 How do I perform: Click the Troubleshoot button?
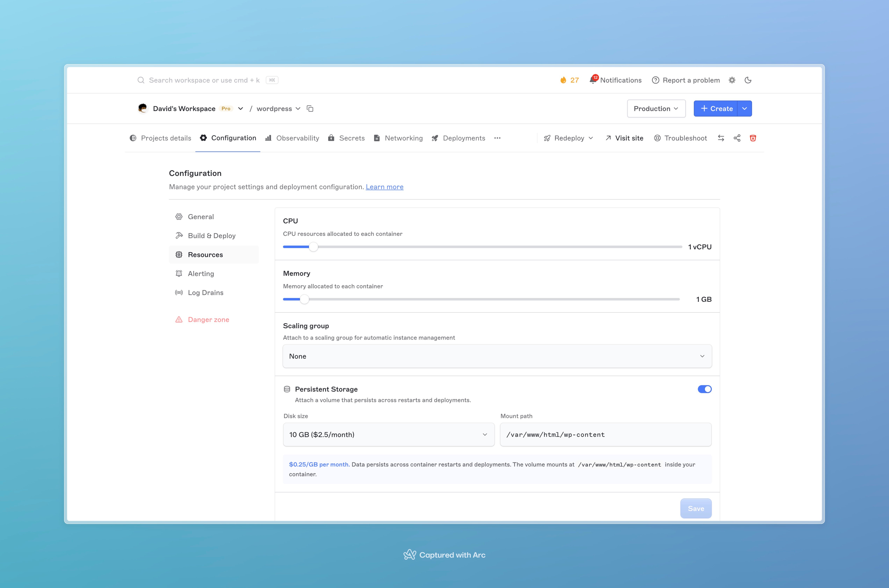pyautogui.click(x=680, y=138)
